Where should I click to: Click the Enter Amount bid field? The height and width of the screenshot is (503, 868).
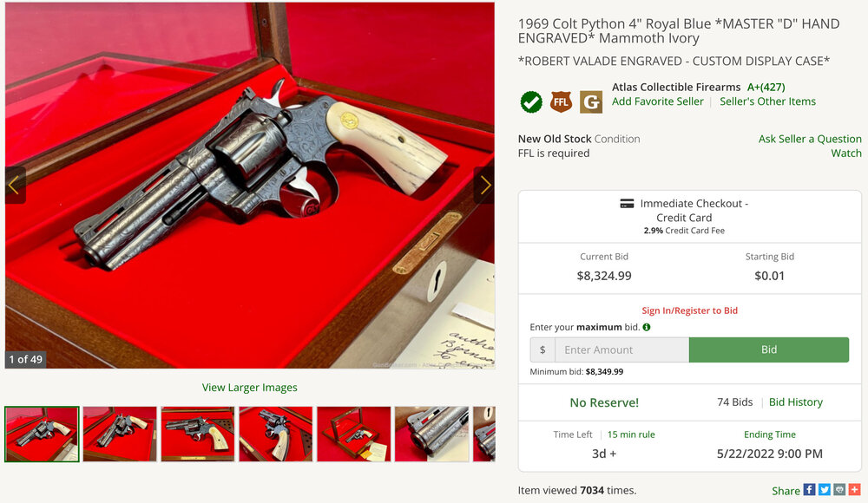(x=621, y=349)
